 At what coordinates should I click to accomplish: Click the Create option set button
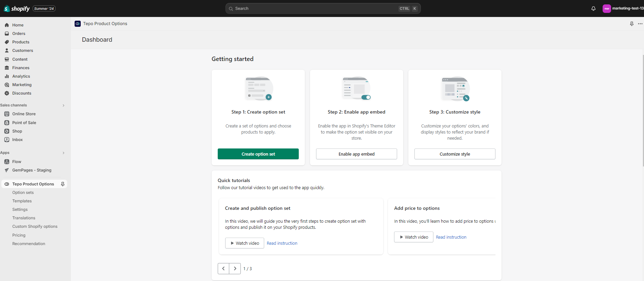[x=258, y=154]
